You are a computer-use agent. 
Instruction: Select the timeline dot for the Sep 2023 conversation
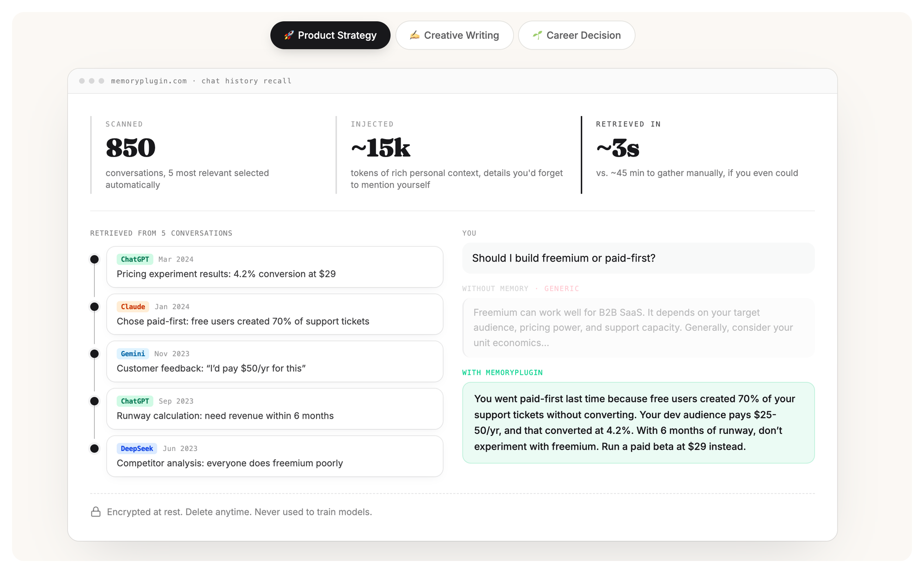[94, 401]
